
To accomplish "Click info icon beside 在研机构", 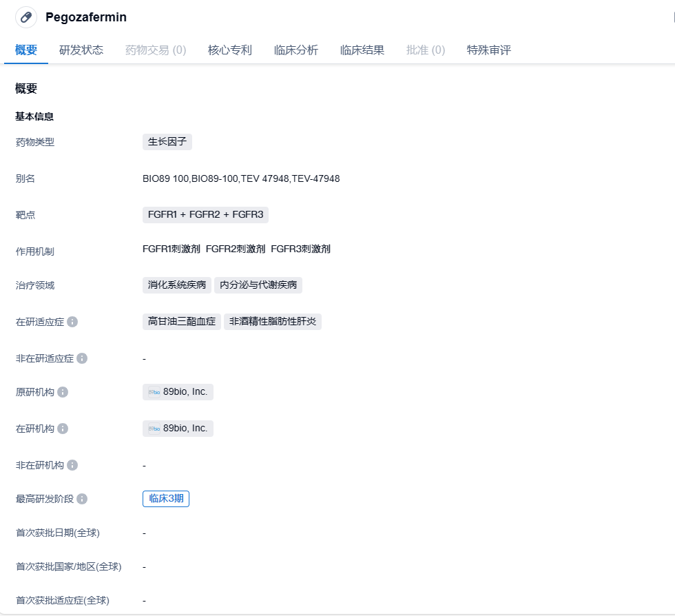I will point(63,429).
